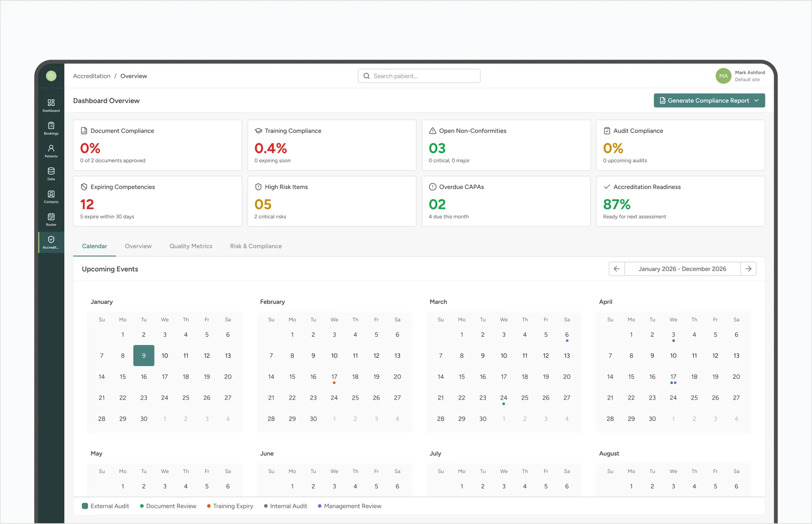Click 'Ready for next assessment' text
Screen dimensions: 812x524
pyautogui.click(x=634, y=217)
